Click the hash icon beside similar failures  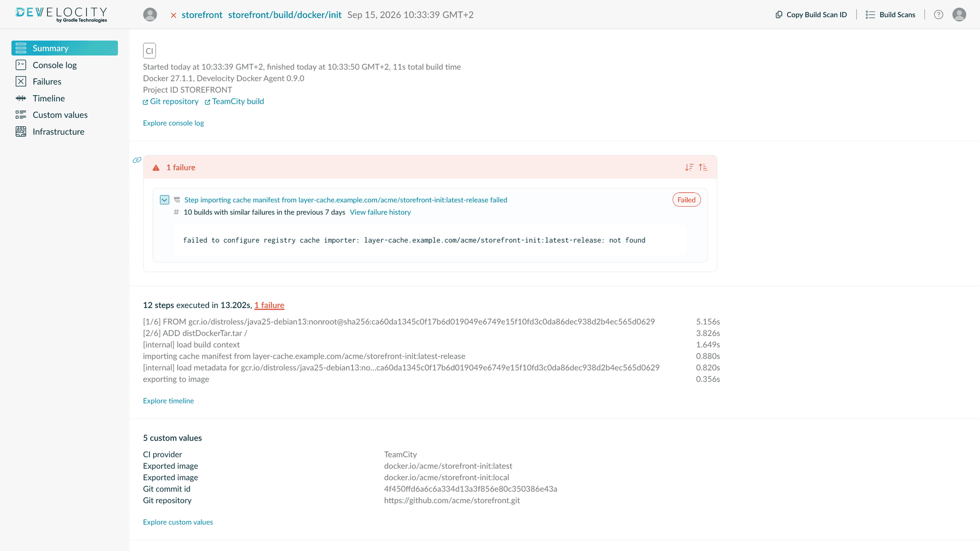[x=176, y=212]
